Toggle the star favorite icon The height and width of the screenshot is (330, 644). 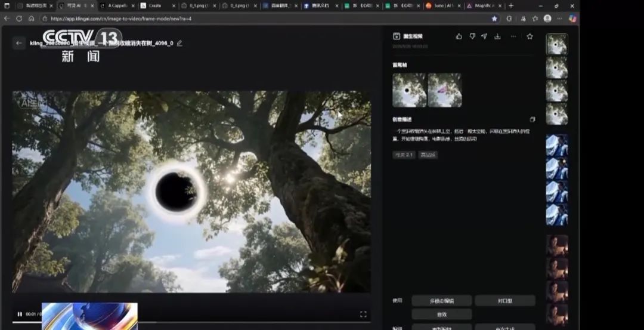pos(530,36)
